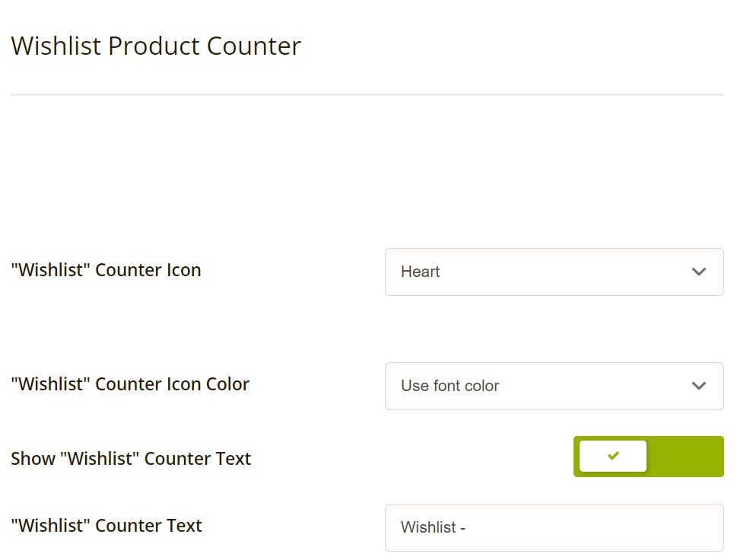Click the "Wishlist" Counter Icon label
The image size is (753, 560).
(x=106, y=270)
